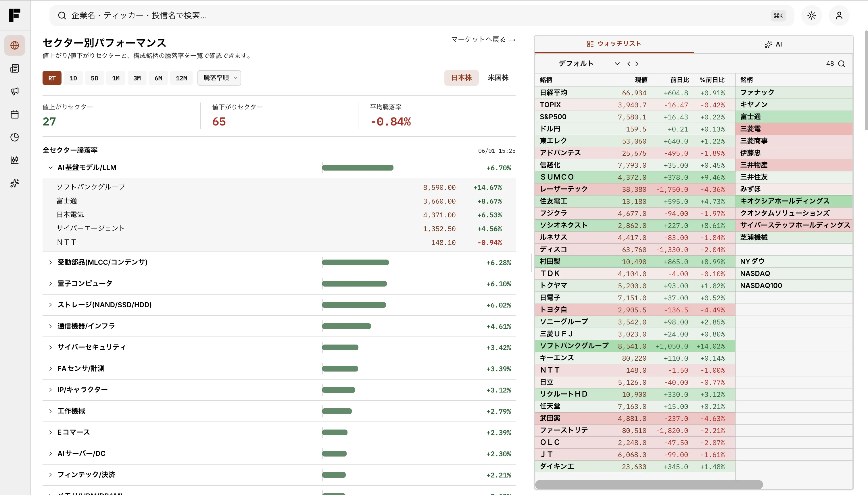Select the 1D time period toggle
Viewport: 868px width, 495px height.
point(73,78)
